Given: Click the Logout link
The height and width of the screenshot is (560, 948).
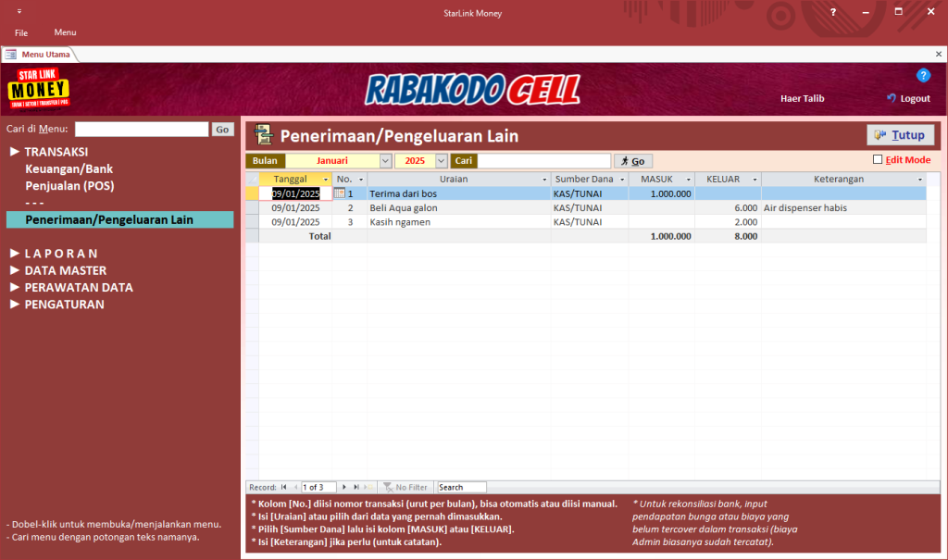Looking at the screenshot, I should (909, 98).
